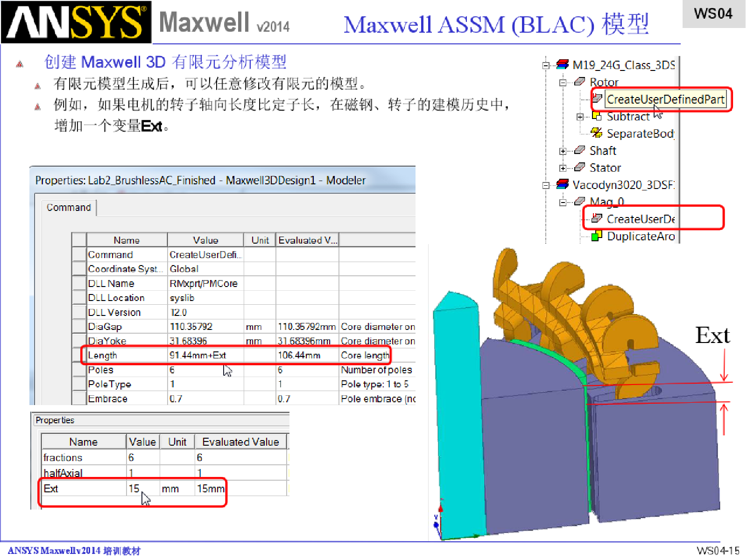Viewport: 747px width, 560px height.
Task: Click the Stator object icon
Action: coord(579,167)
